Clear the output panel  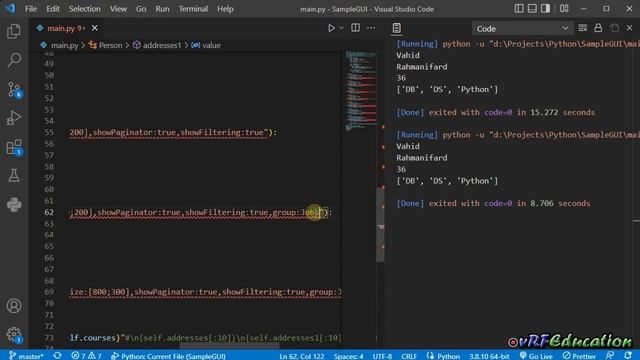(582, 28)
